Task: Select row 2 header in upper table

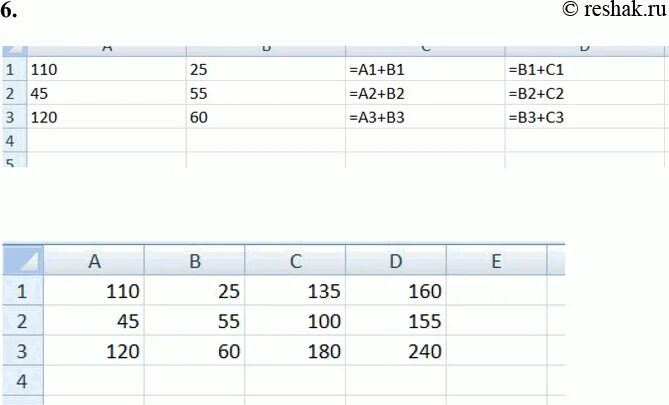Action: [15, 93]
